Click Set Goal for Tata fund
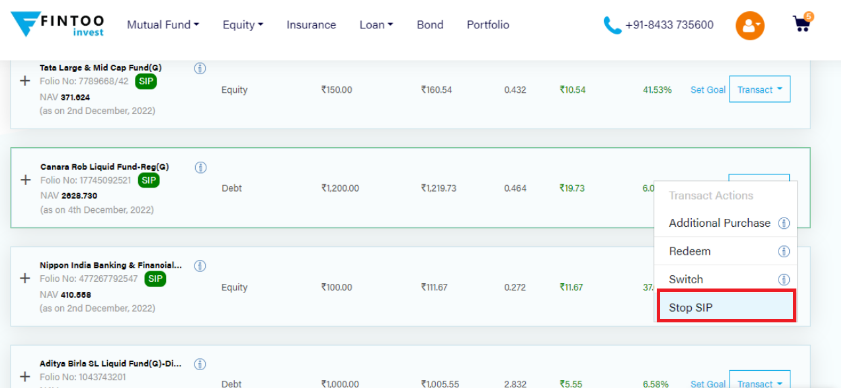This screenshot has width=841, height=388. point(707,90)
